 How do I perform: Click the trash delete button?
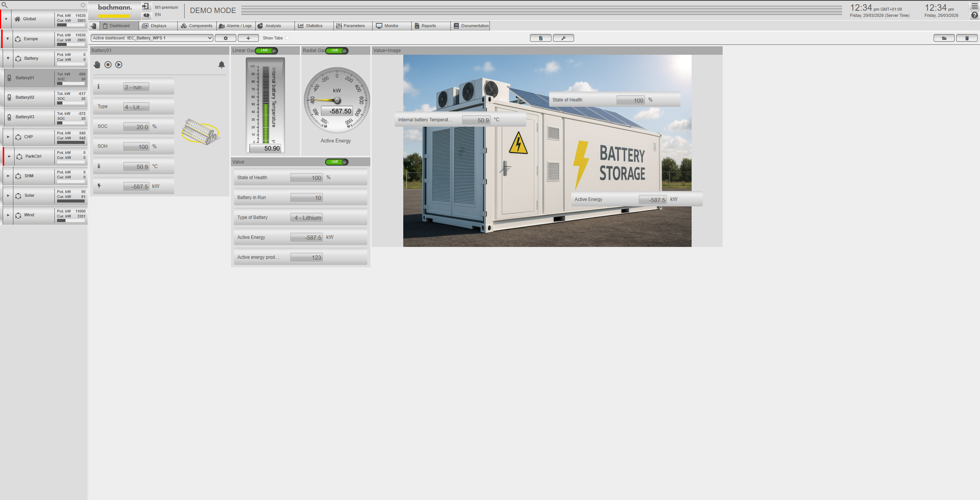tap(967, 38)
